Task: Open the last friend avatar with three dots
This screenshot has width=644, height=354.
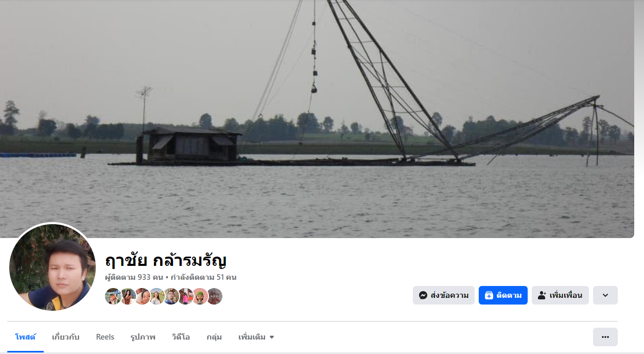Action: [214, 296]
